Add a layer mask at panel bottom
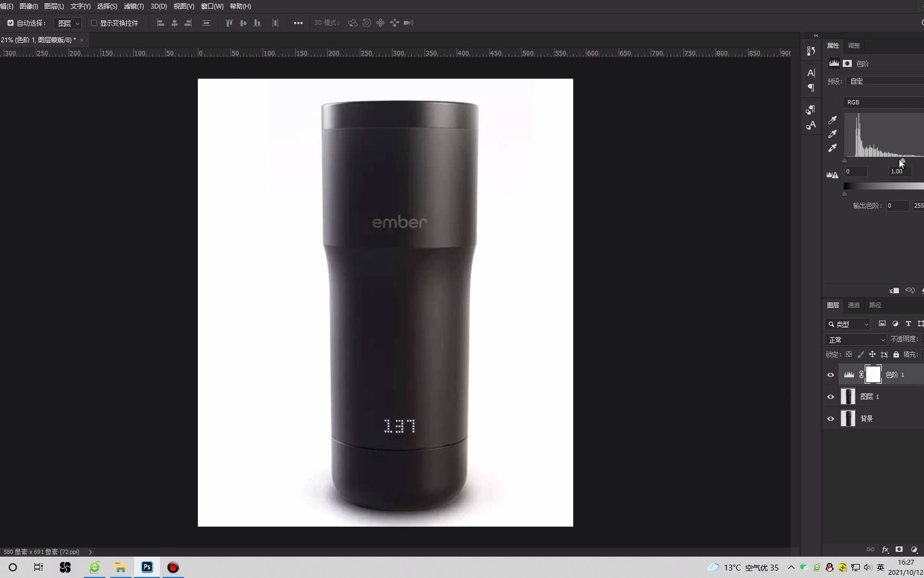Image resolution: width=924 pixels, height=578 pixels. coord(899,550)
